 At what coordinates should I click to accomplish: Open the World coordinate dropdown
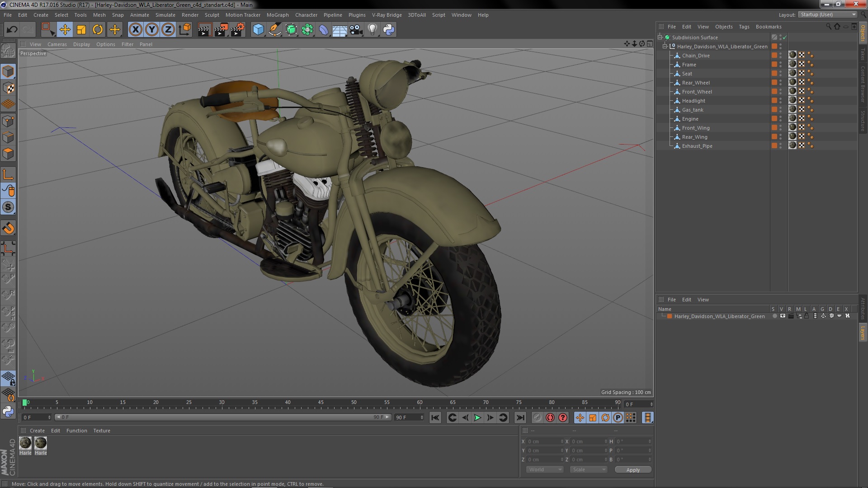click(545, 469)
